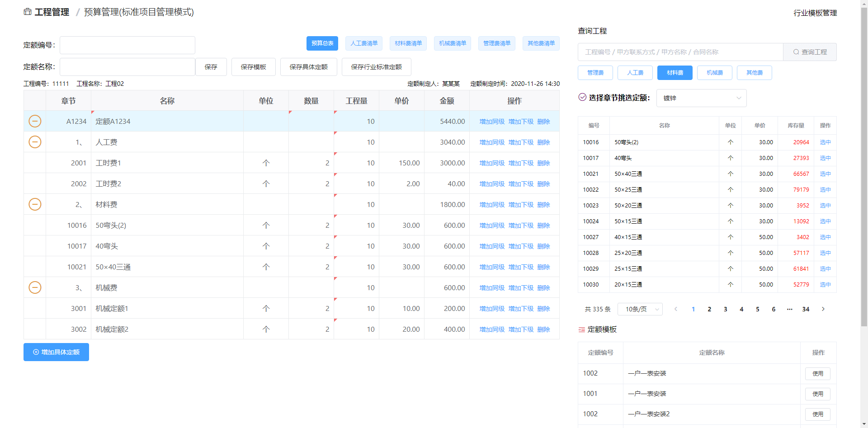Open the 镀锌 chapter dropdown
Screen dimensions: 868x428
pos(701,98)
